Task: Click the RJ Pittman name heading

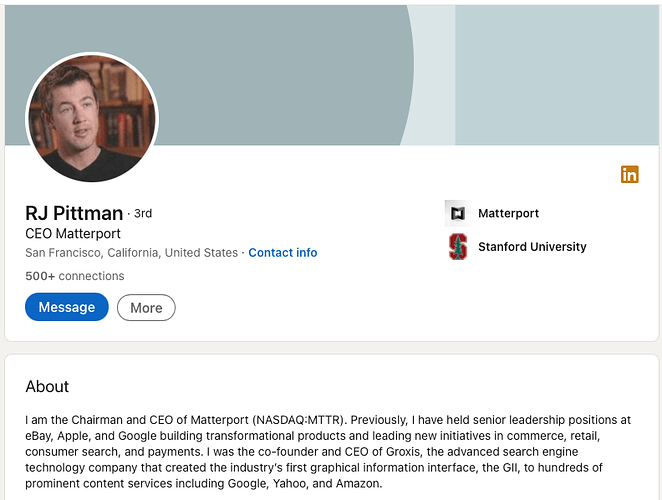Action: tap(74, 213)
